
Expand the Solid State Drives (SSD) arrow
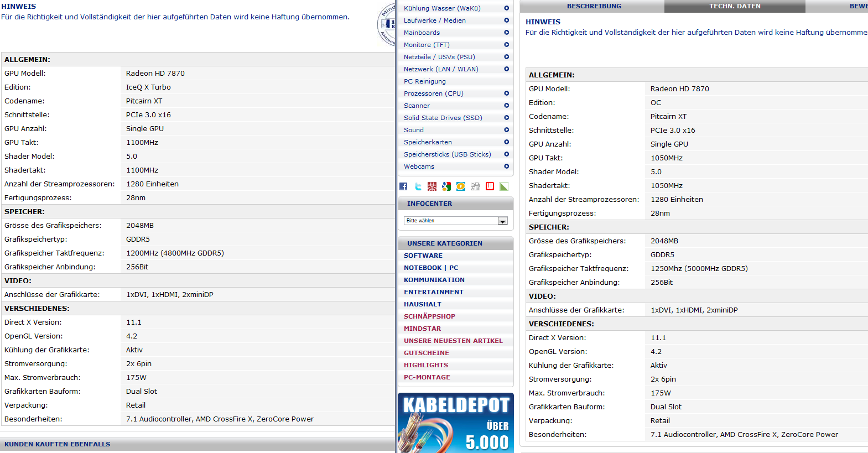click(506, 118)
